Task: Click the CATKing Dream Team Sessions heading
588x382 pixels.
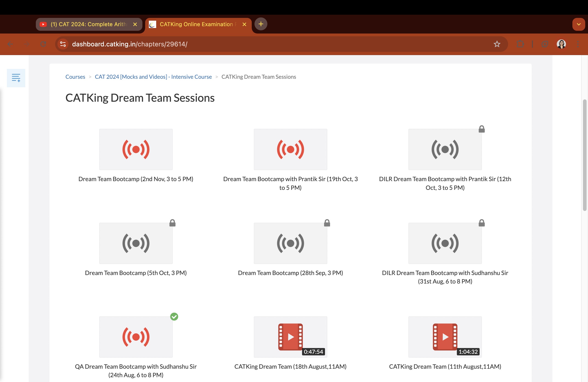Action: pos(140,98)
